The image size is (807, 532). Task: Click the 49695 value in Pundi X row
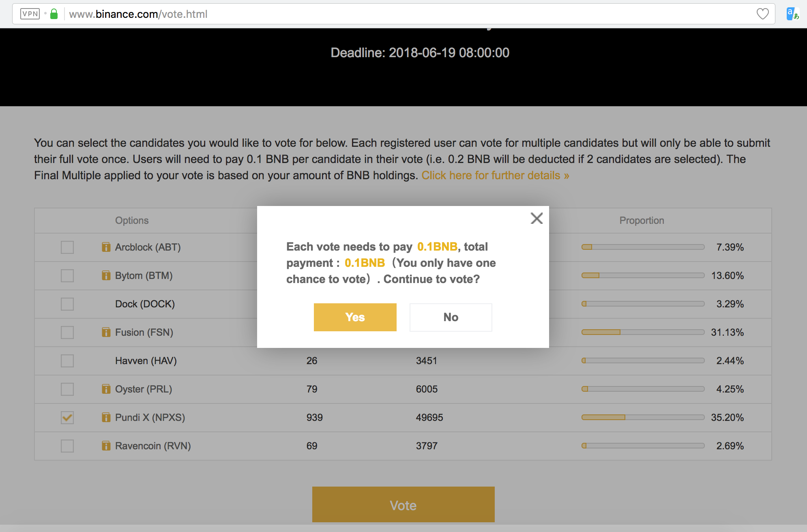coord(429,418)
